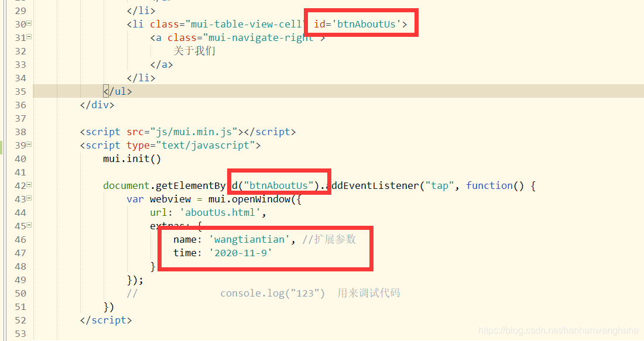Click the function keyword on line 42
The image size is (644, 341).
click(x=489, y=185)
